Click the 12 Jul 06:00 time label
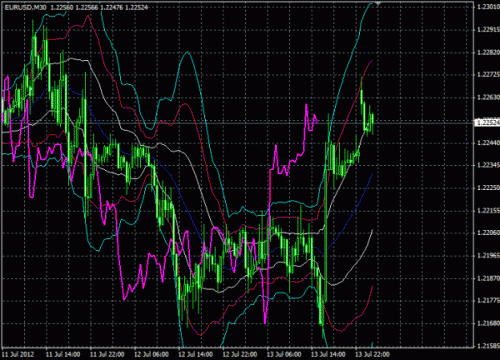The width and height of the screenshot is (500, 360). 151,354
